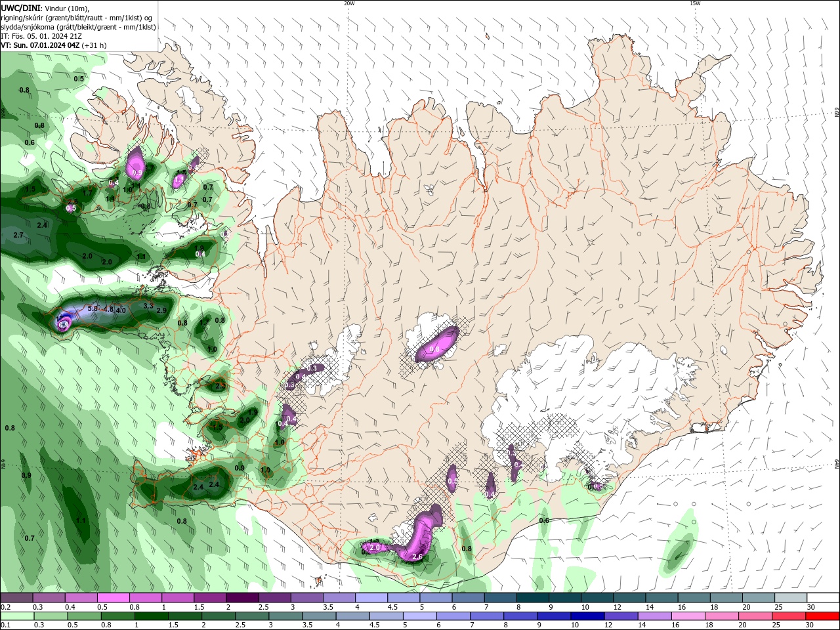Click the '1.7' precipitation value on the map
This screenshot has height=630, width=840.
pos(87,193)
